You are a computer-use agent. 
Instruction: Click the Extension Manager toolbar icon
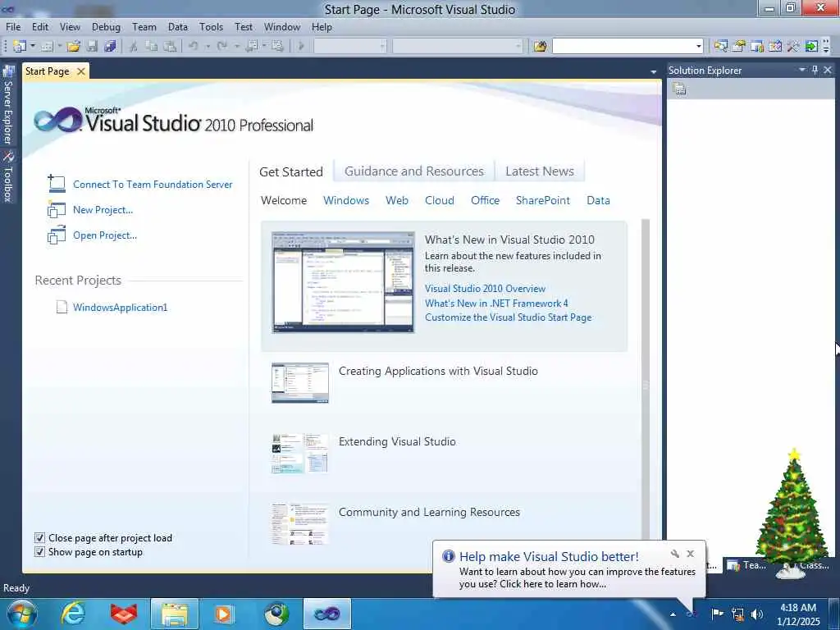[775, 47]
